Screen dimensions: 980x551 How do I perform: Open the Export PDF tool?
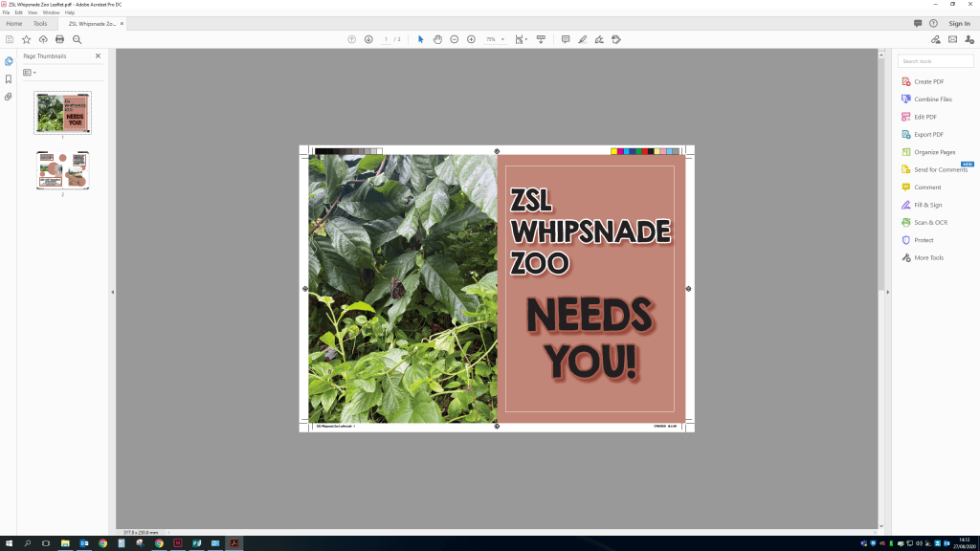click(928, 134)
